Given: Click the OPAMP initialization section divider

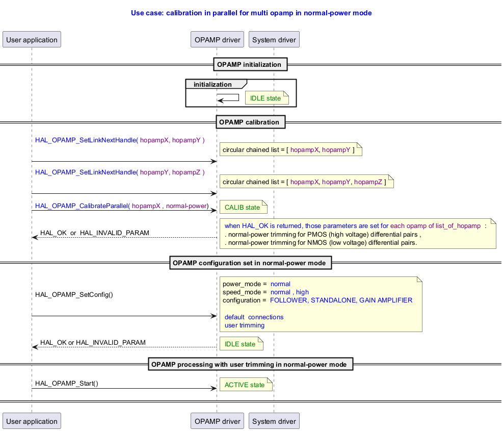Looking at the screenshot, I should [250, 65].
